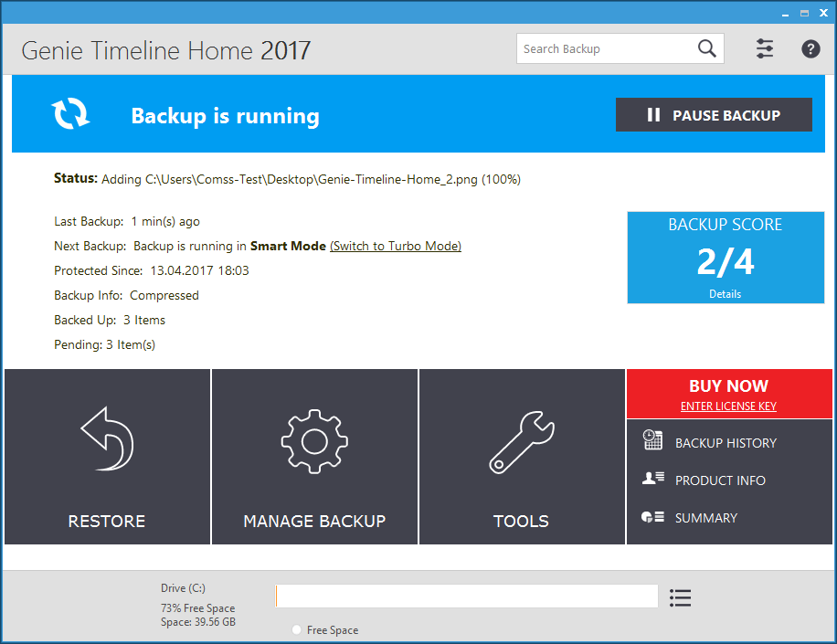Click the BUY NOW button
The width and height of the screenshot is (837, 644).
pyautogui.click(x=728, y=385)
